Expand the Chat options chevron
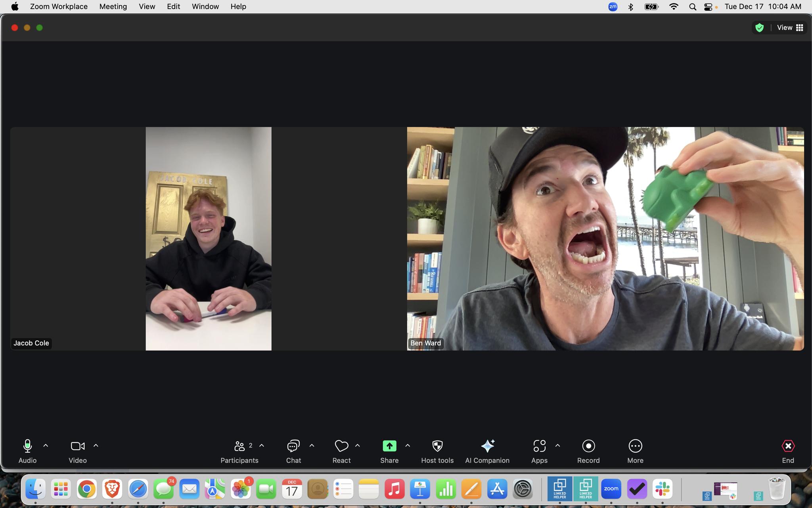812x508 pixels. 312,446
